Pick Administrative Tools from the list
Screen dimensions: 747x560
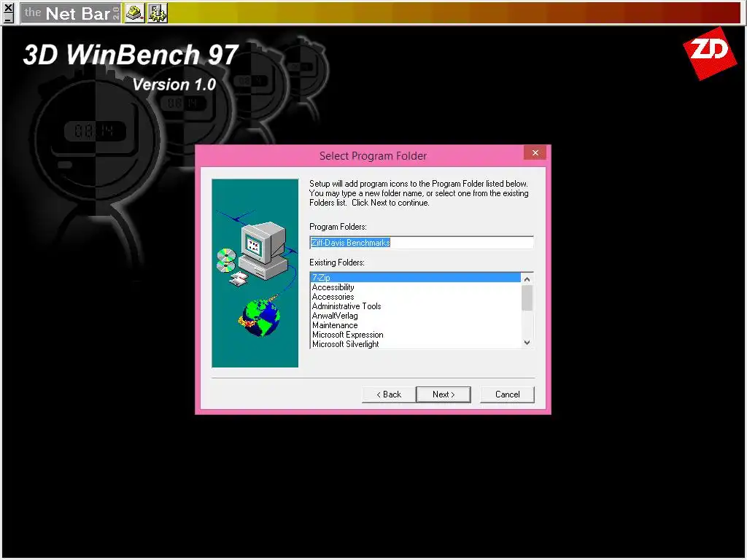click(415, 306)
